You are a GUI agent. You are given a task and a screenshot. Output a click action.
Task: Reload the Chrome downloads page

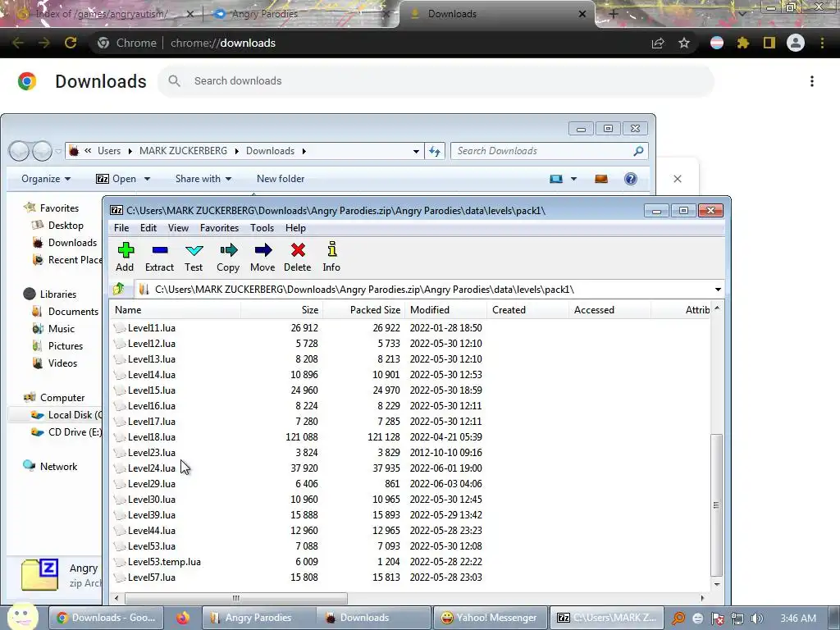71,43
